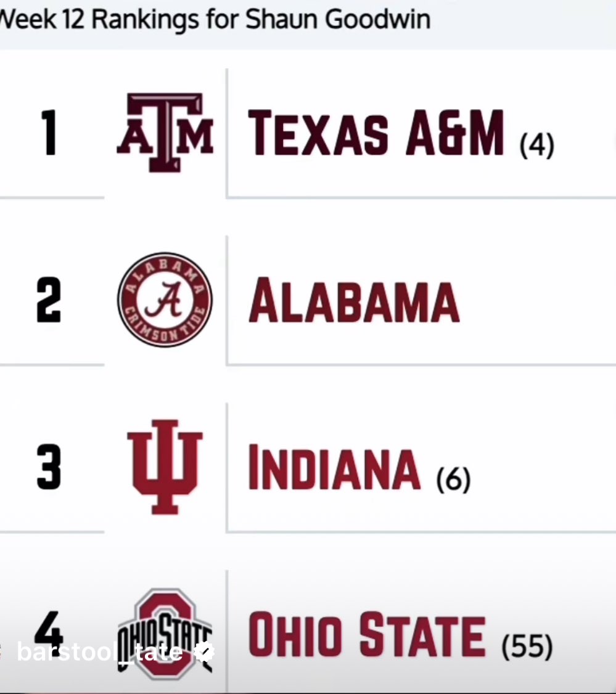Viewport: 616px width, 694px height.
Task: Click Texas A&M's (4) vote count
Action: tap(536, 147)
